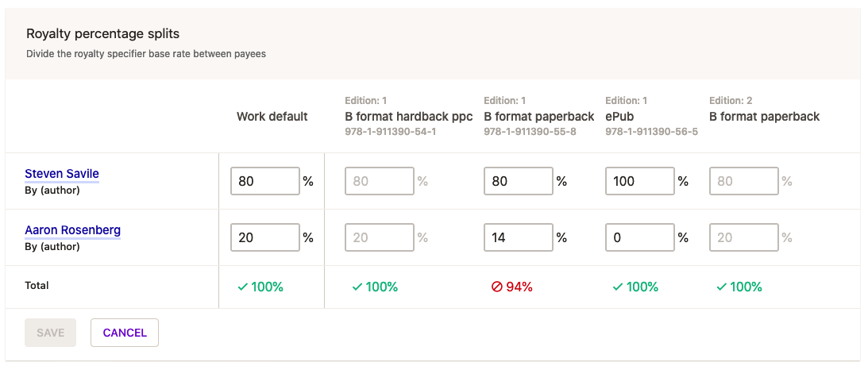Screen dimensions: 868x366
Task: Click the ePub total green checkmark
Action: (617, 287)
